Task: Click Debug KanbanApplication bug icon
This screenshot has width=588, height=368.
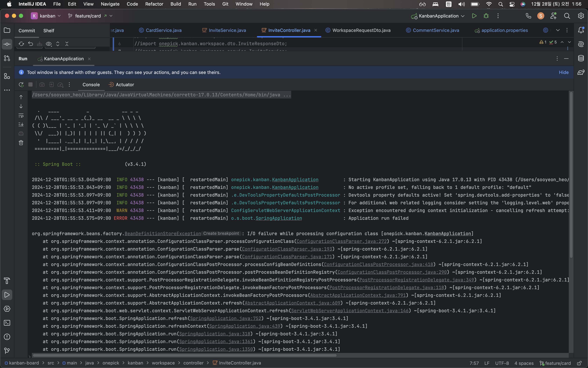Action: (486, 16)
